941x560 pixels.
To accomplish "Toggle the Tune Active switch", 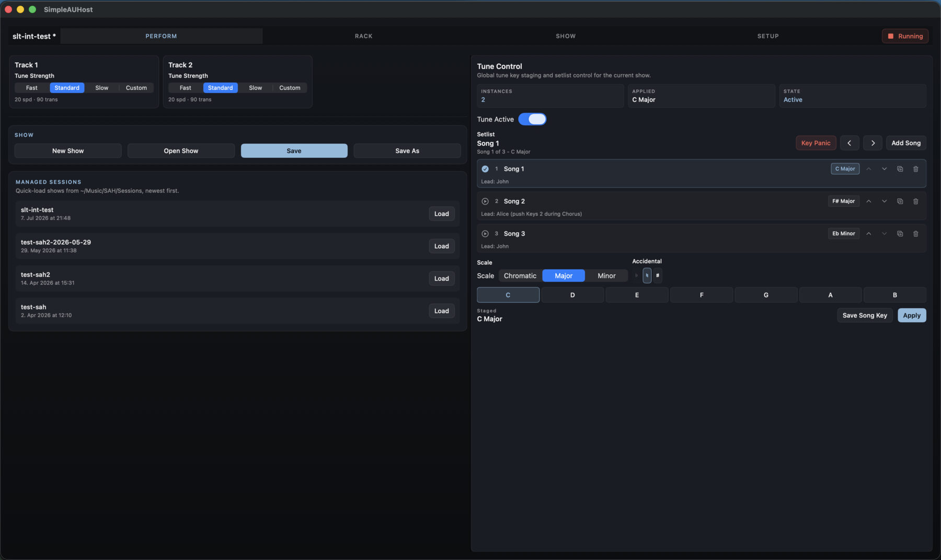I will pos(532,119).
